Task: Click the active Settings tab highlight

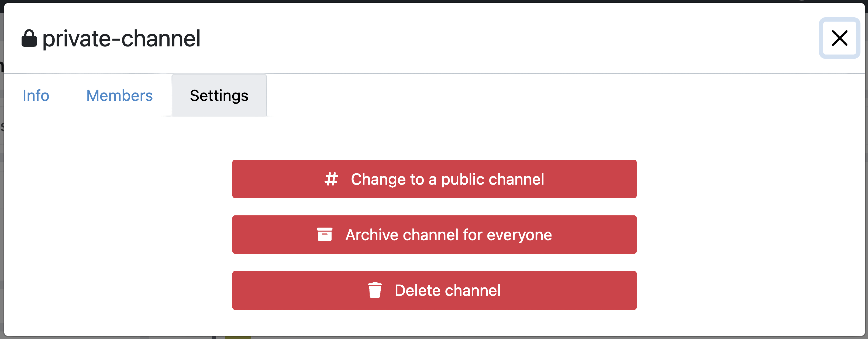Action: (219, 96)
